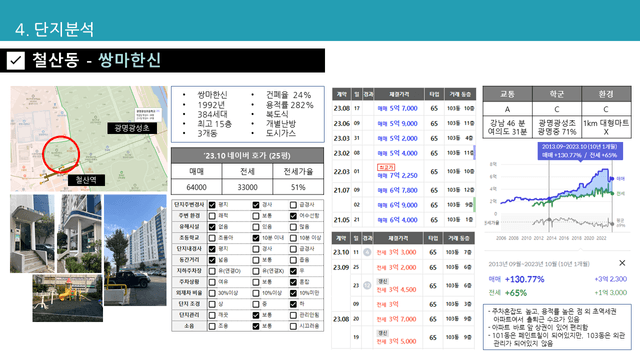Screen dimensions: 640x360
Task: Click the 광명광성초 label on the map
Action: (x=132, y=128)
